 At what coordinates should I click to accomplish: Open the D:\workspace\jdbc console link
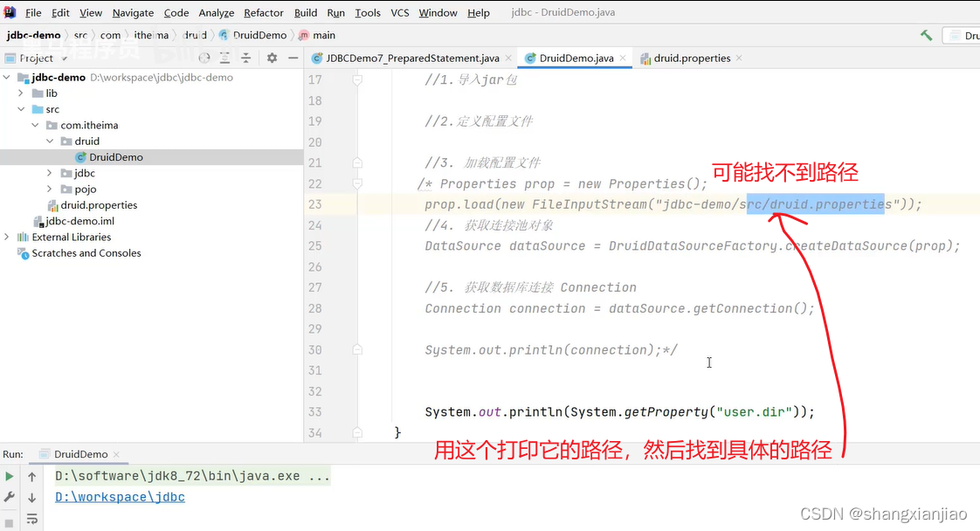[x=120, y=497]
